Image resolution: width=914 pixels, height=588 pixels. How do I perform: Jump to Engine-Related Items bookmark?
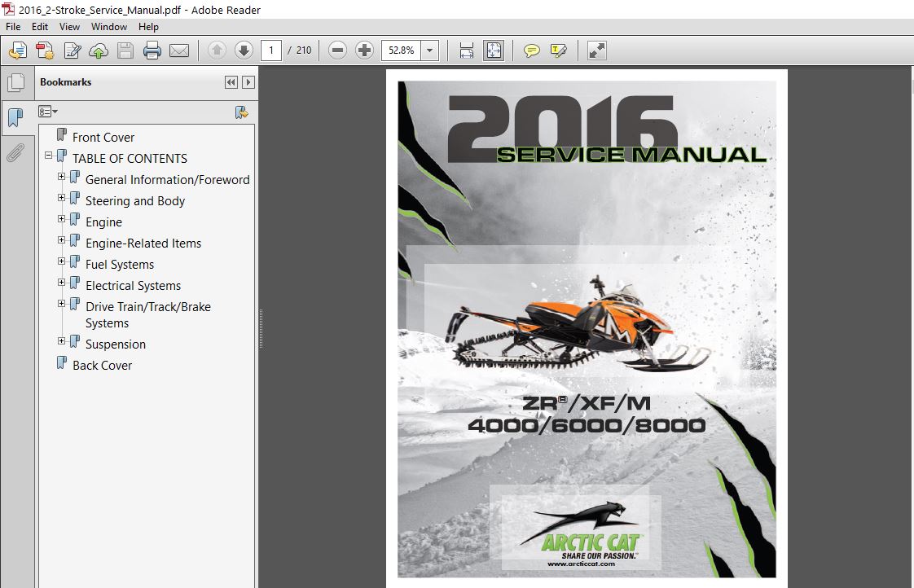[143, 243]
